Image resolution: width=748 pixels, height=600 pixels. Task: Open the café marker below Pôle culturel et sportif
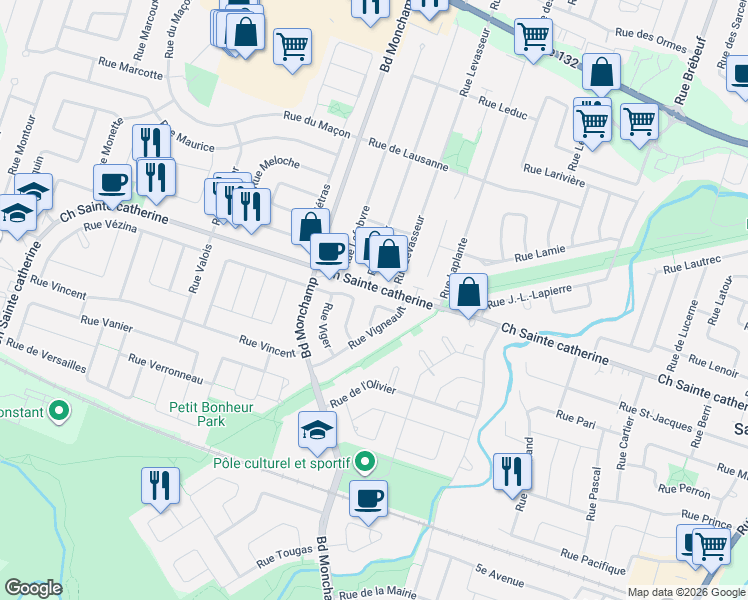click(368, 500)
